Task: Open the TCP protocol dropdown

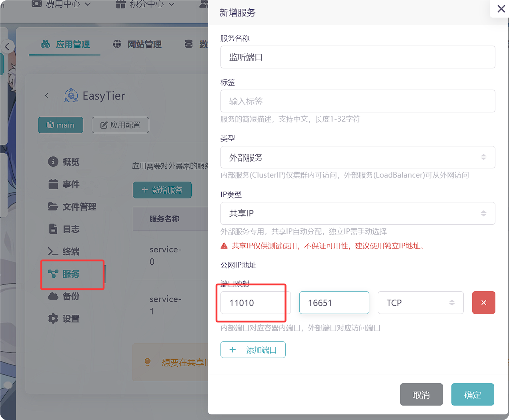Action: (420, 303)
